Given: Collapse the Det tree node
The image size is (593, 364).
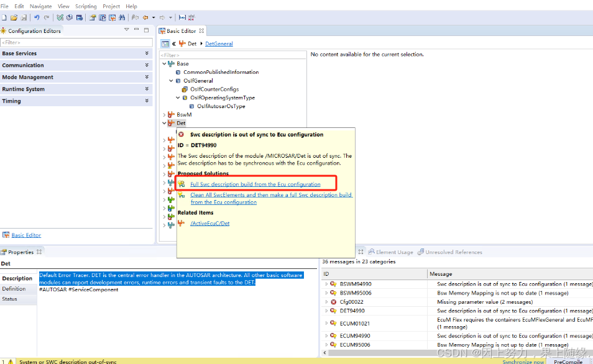Looking at the screenshot, I should (164, 123).
